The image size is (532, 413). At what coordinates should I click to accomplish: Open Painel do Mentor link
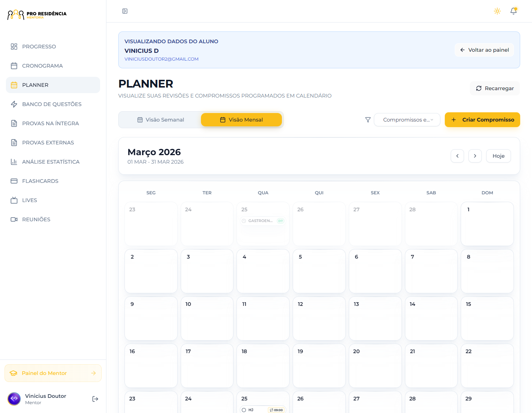(x=53, y=373)
